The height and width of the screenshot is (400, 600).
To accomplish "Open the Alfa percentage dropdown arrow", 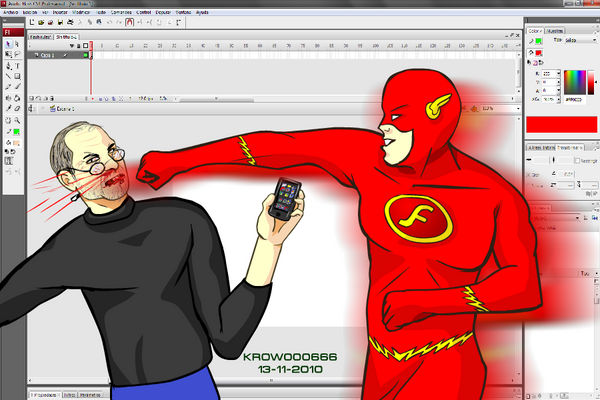I will pyautogui.click(x=559, y=100).
